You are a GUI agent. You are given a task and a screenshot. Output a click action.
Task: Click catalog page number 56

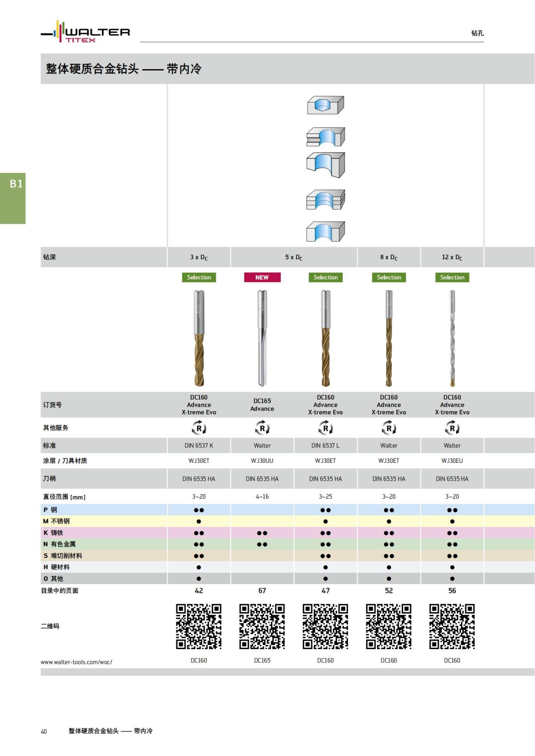click(452, 590)
